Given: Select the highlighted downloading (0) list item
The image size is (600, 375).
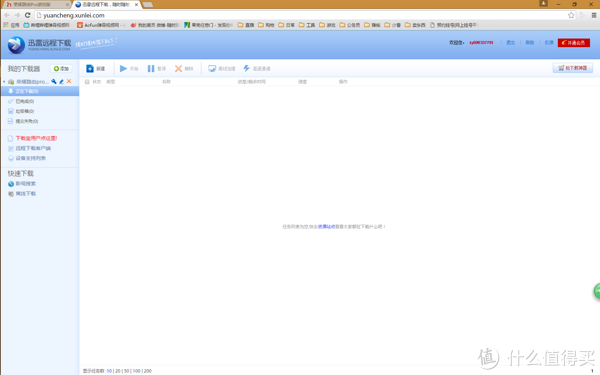Looking at the screenshot, I should (x=40, y=91).
